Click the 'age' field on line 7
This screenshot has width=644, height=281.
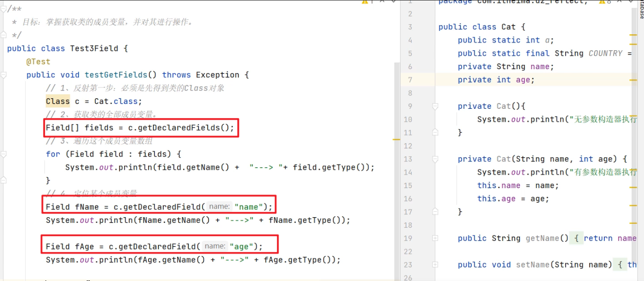(x=523, y=80)
